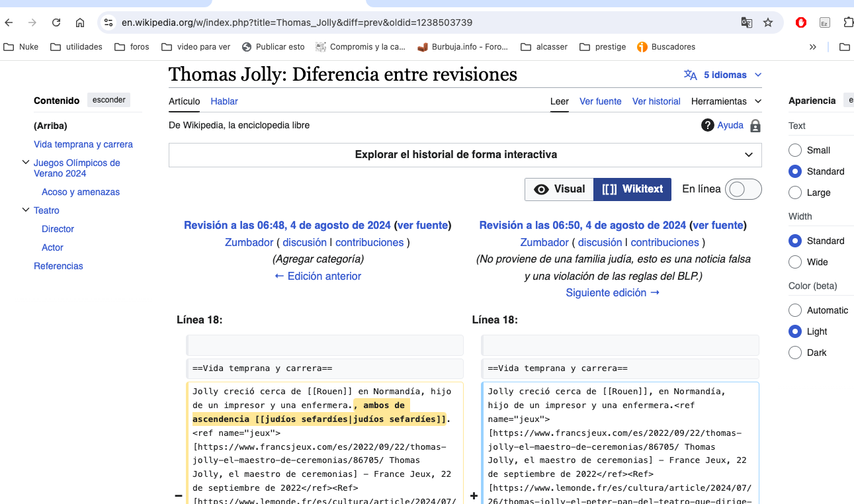Click the Google Translate icon in address bar
The width and height of the screenshot is (854, 504).
(x=746, y=22)
